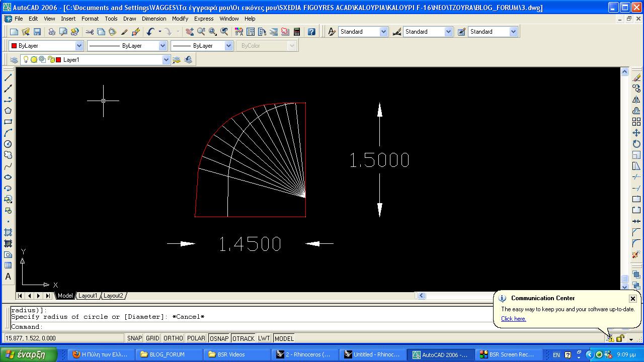Select the Move tool in Modify toolbar
Viewport: 644px width, 362px height.
tap(636, 133)
